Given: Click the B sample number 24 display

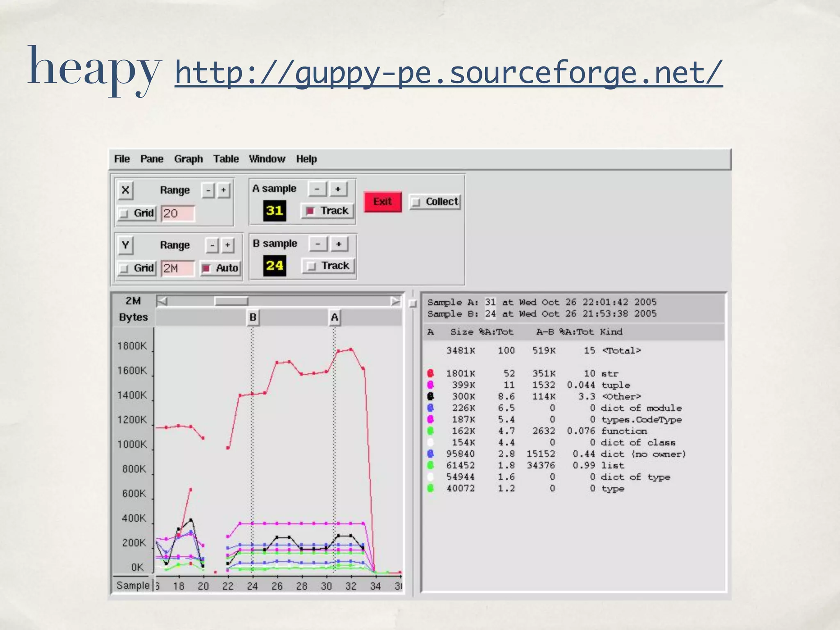Looking at the screenshot, I should [x=274, y=266].
